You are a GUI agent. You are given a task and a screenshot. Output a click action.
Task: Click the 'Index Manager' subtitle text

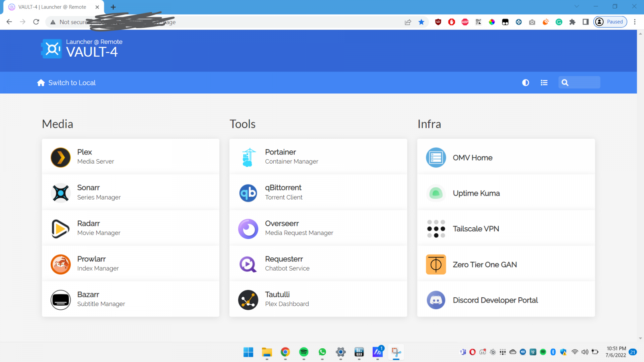[98, 268]
